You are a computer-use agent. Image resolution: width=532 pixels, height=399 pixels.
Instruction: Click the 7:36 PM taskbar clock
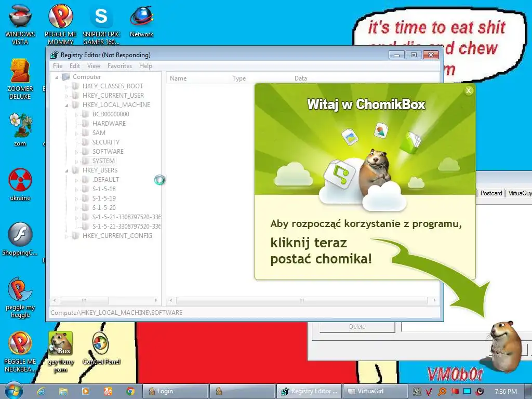pos(506,392)
